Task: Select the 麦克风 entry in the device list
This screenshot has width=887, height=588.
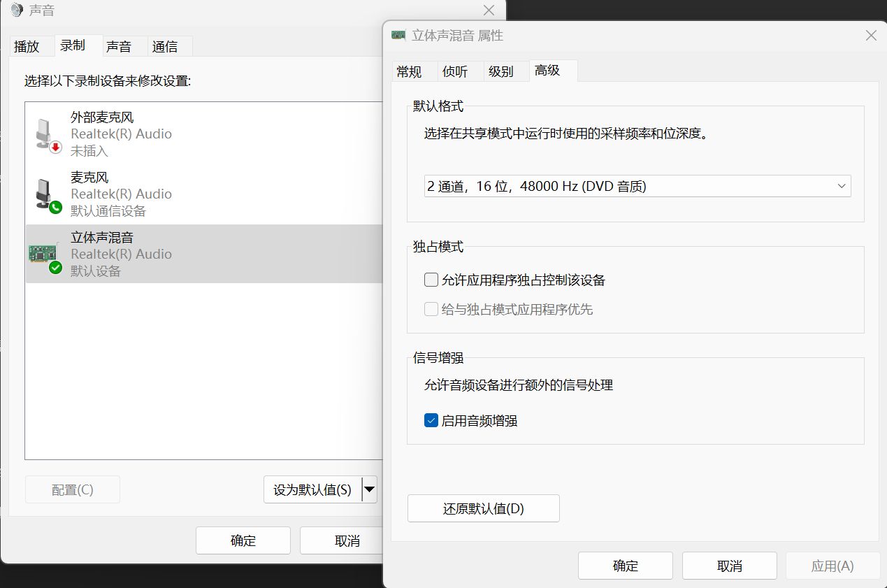Action: click(x=140, y=193)
